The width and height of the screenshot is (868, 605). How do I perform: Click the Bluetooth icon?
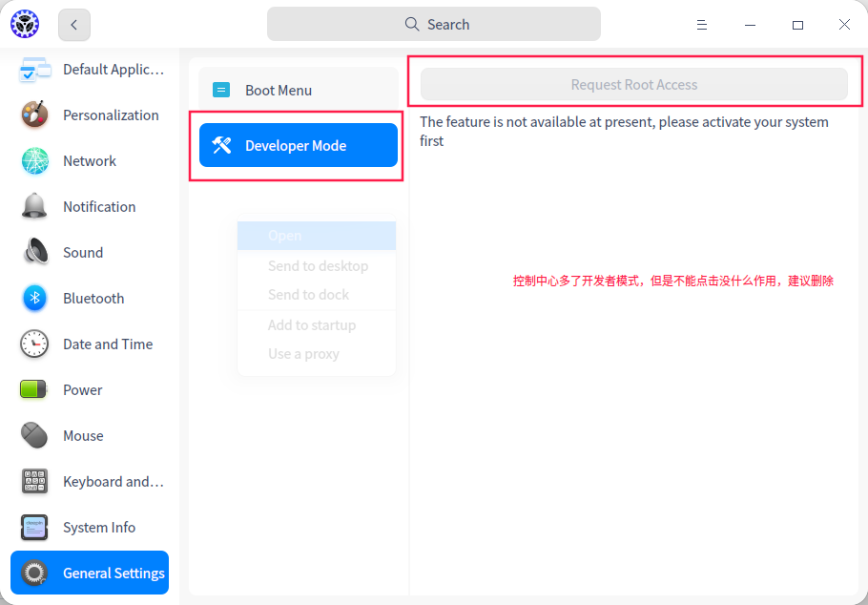click(35, 299)
